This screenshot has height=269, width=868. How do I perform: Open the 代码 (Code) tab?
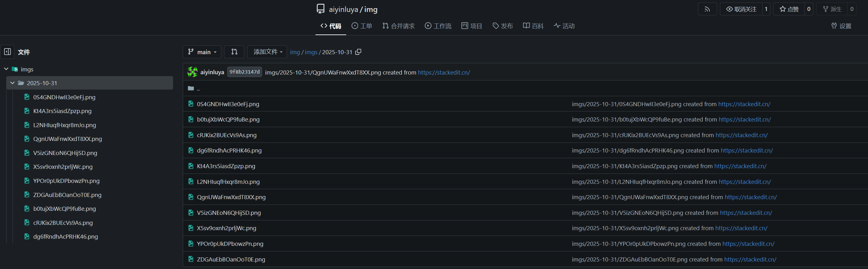(331, 26)
